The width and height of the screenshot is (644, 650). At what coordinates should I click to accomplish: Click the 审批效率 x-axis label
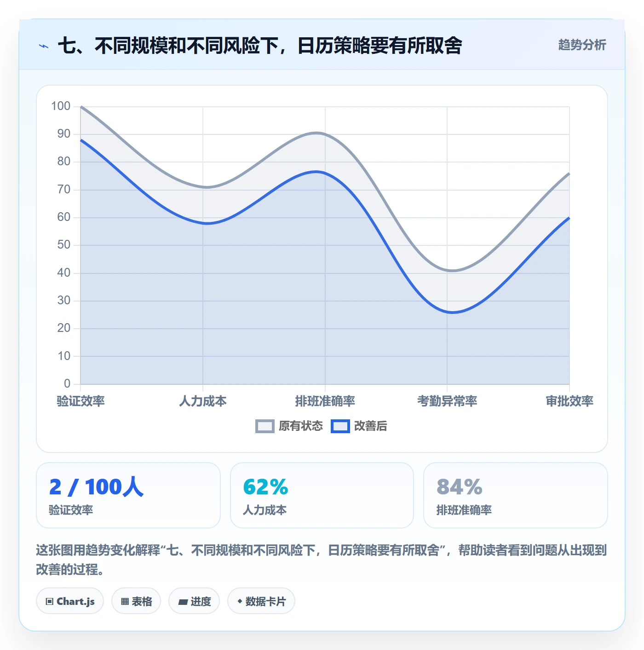click(x=569, y=401)
